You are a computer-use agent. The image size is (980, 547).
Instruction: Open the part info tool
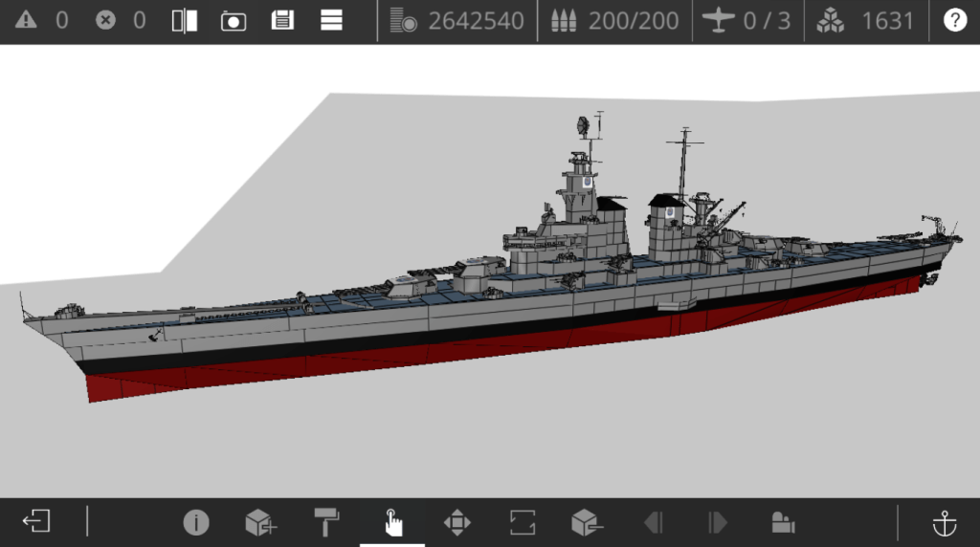coord(196,522)
